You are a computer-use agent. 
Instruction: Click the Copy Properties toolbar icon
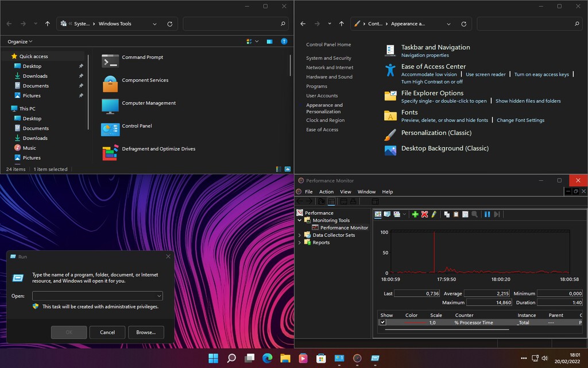tap(447, 214)
